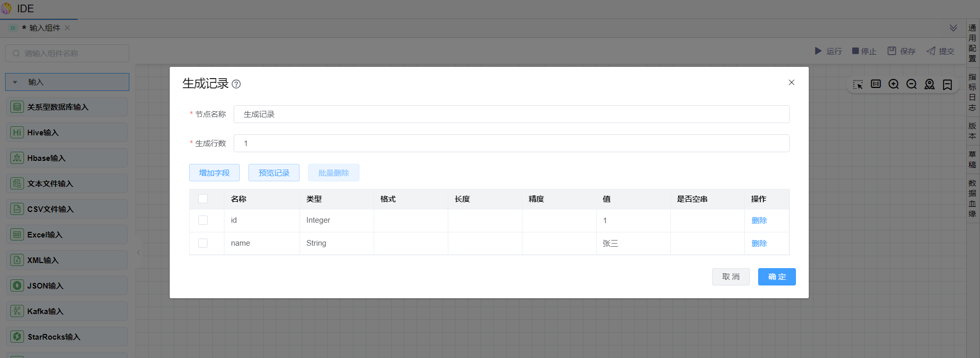Image resolution: width=980 pixels, height=358 pixels.
Task: Check the checkbox for the id row
Action: 203,220
